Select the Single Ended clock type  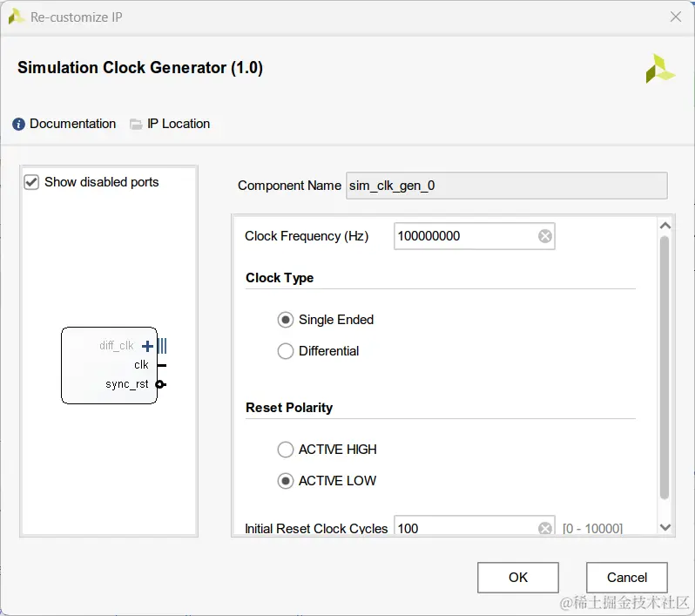click(286, 320)
